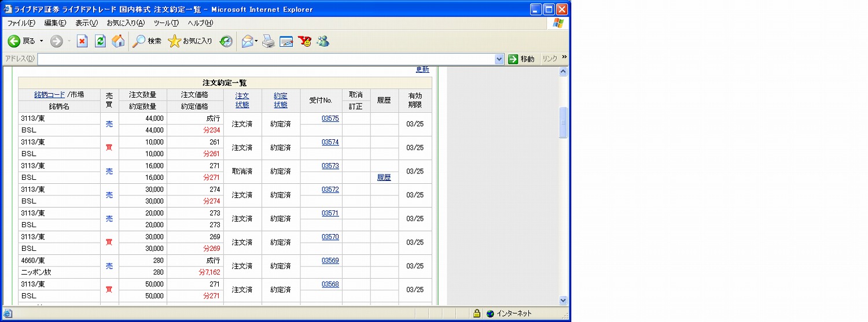Screen dimensions: 868x322
Task: Select the 4660/東 stock code cell
Action: click(x=60, y=260)
